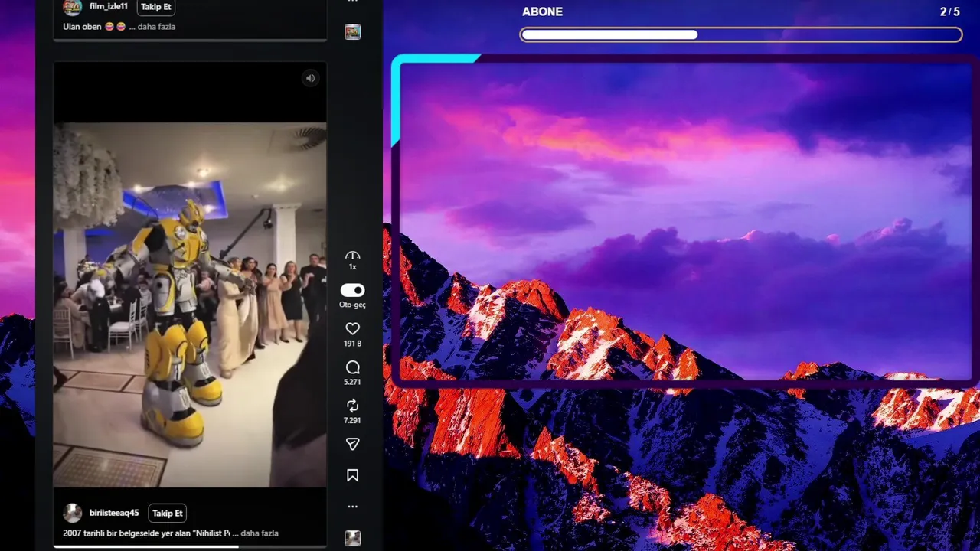The height and width of the screenshot is (551, 980).
Task: Open username film_izle11
Action: coord(109,6)
